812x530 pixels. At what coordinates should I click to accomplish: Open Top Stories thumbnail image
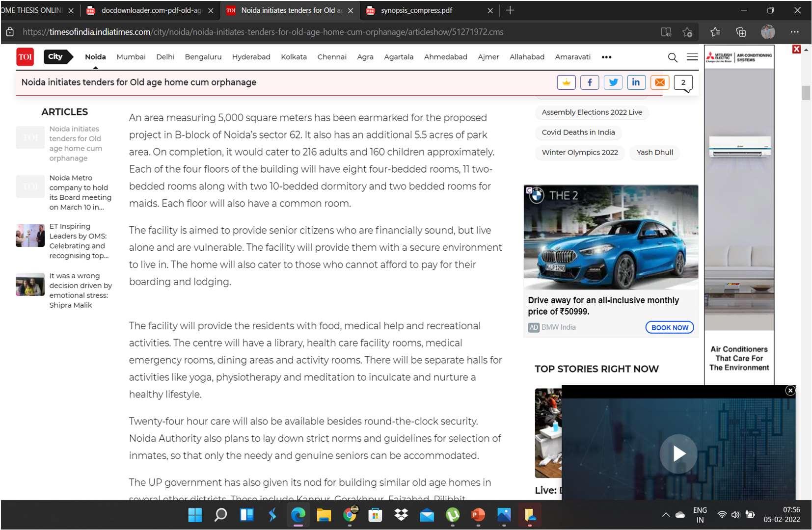point(548,433)
